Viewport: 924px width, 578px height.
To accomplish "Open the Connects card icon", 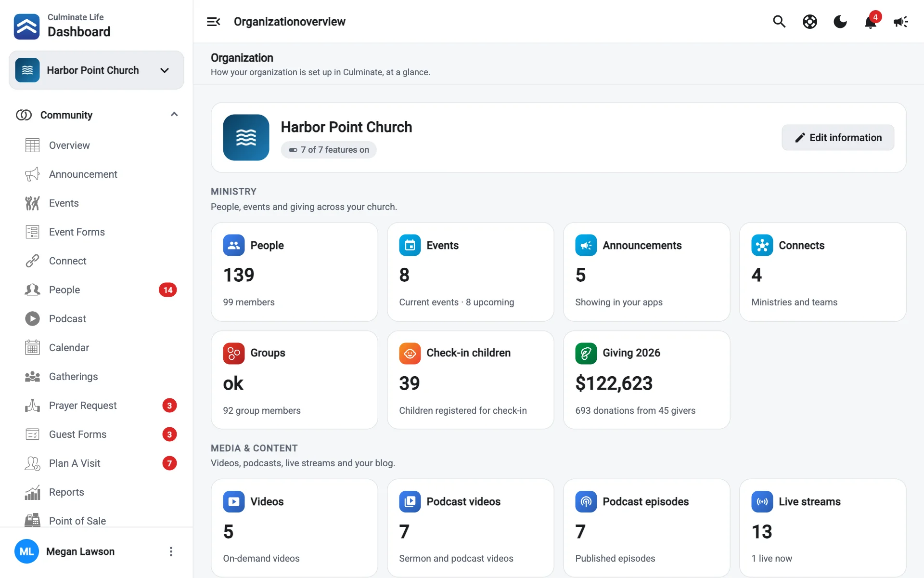I will [x=762, y=246].
